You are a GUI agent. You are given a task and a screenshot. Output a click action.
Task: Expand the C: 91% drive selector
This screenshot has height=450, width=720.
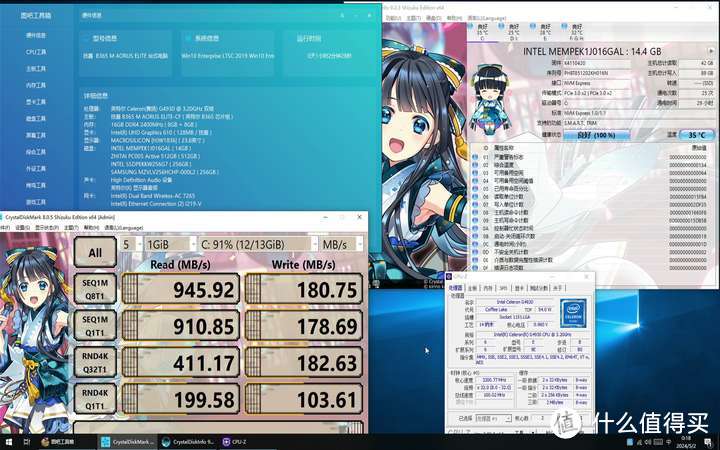256,243
